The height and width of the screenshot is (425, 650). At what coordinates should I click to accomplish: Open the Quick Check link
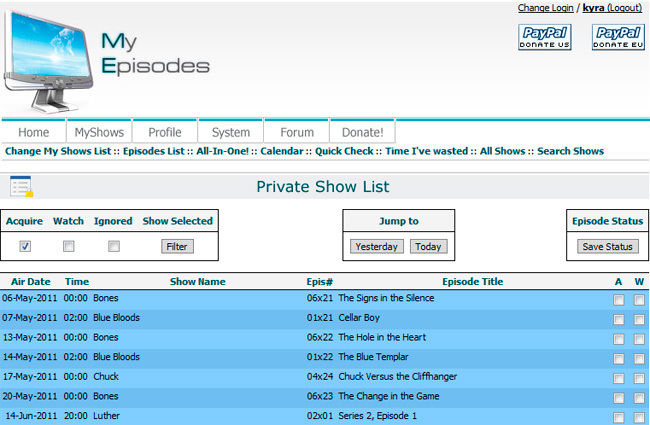click(x=344, y=151)
